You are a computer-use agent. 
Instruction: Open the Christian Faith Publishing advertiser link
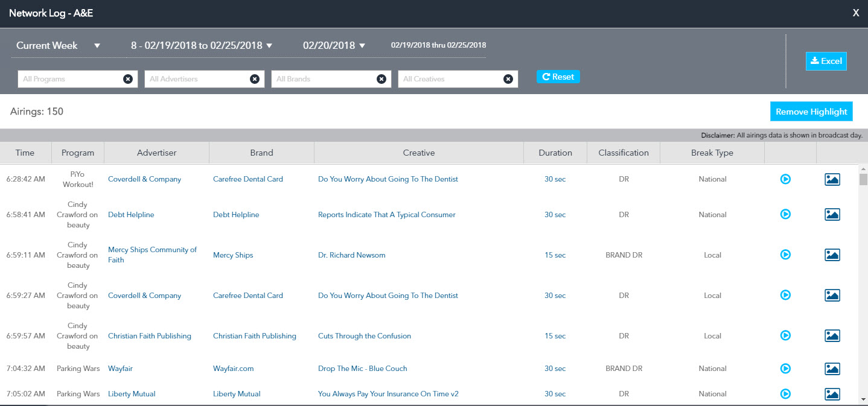coord(150,336)
